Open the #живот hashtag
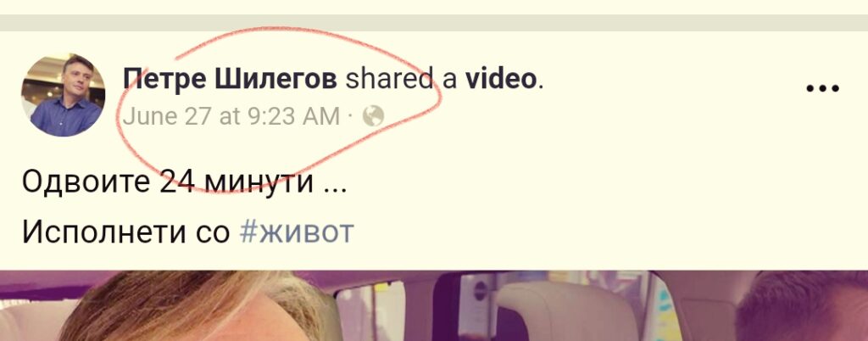The width and height of the screenshot is (868, 341). 297,232
